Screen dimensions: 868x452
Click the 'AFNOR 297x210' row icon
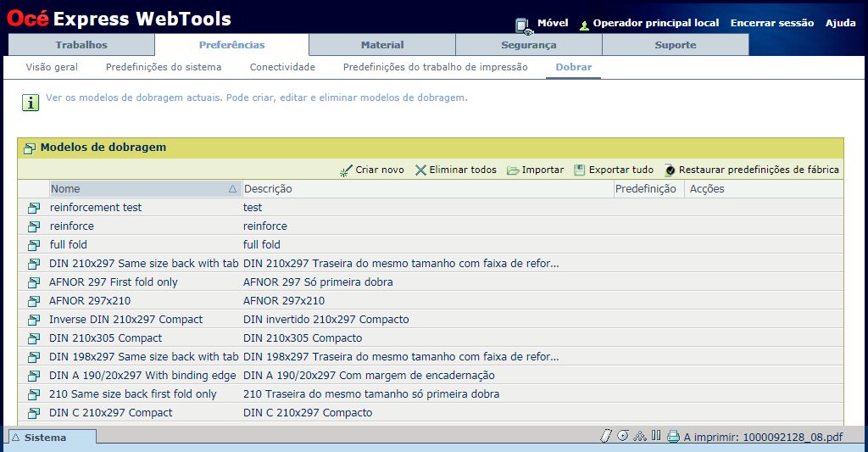(34, 301)
